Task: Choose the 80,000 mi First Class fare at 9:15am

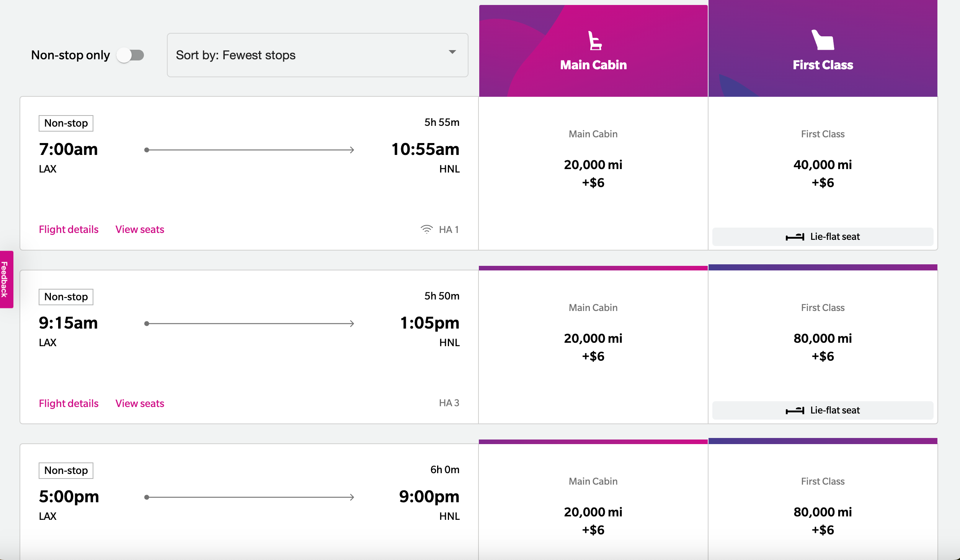Action: pos(823,347)
